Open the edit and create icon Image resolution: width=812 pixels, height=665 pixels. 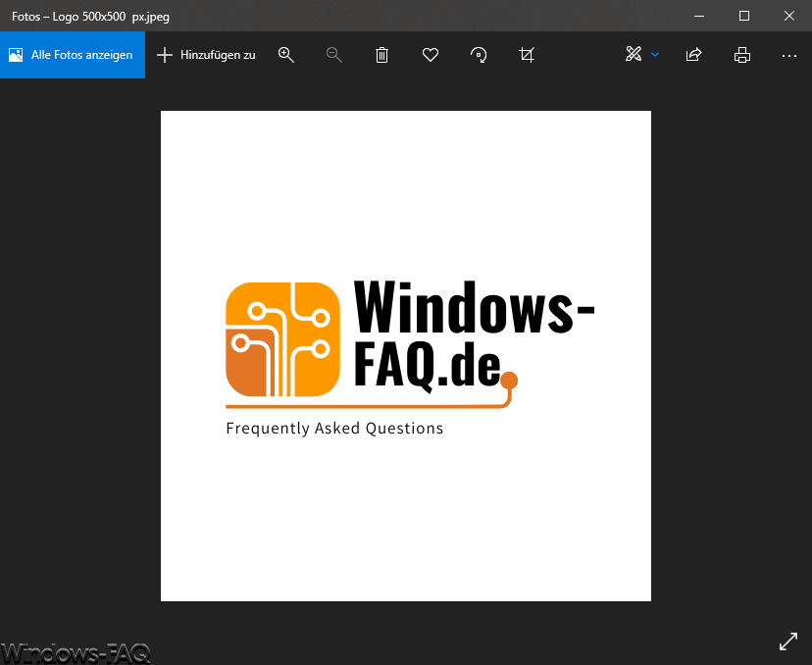(634, 54)
